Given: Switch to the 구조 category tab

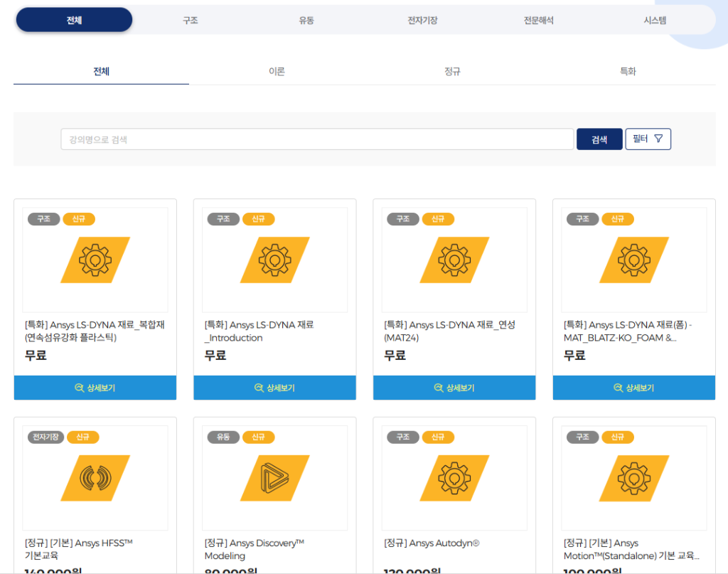Looking at the screenshot, I should coord(190,19).
